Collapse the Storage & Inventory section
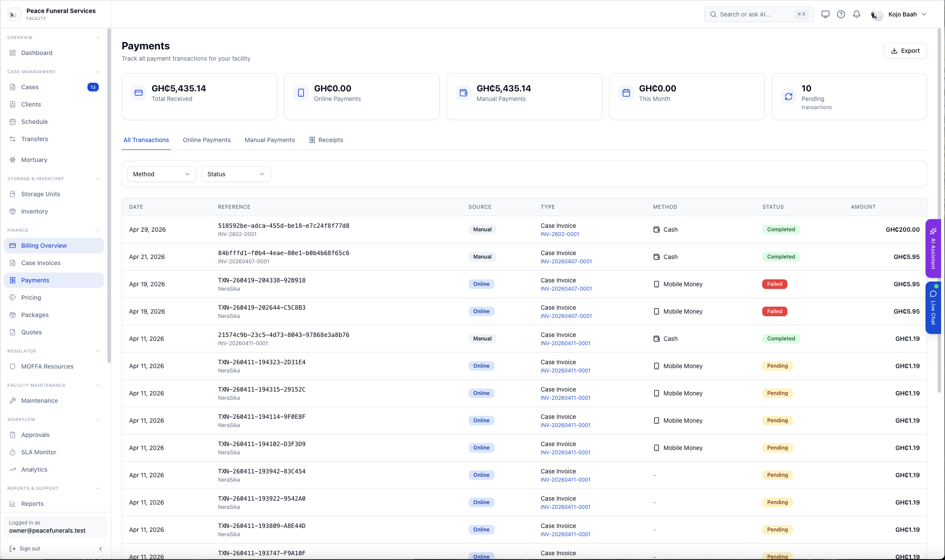Screen dimensions: 945x560 [x=98, y=179]
